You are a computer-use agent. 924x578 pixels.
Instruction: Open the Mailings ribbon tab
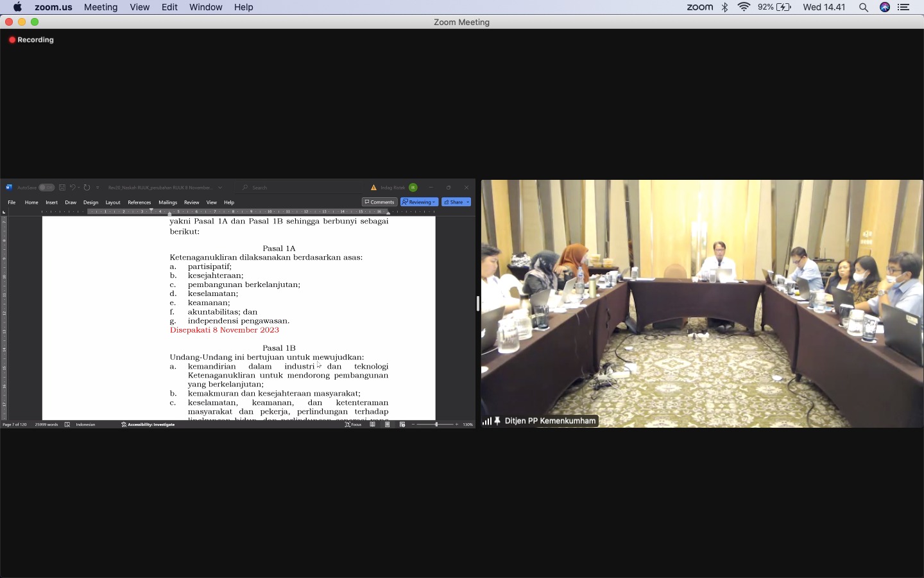click(167, 202)
